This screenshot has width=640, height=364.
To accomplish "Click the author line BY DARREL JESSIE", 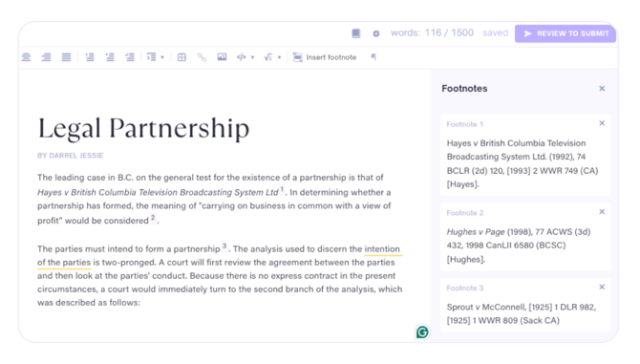I will 70,156.
